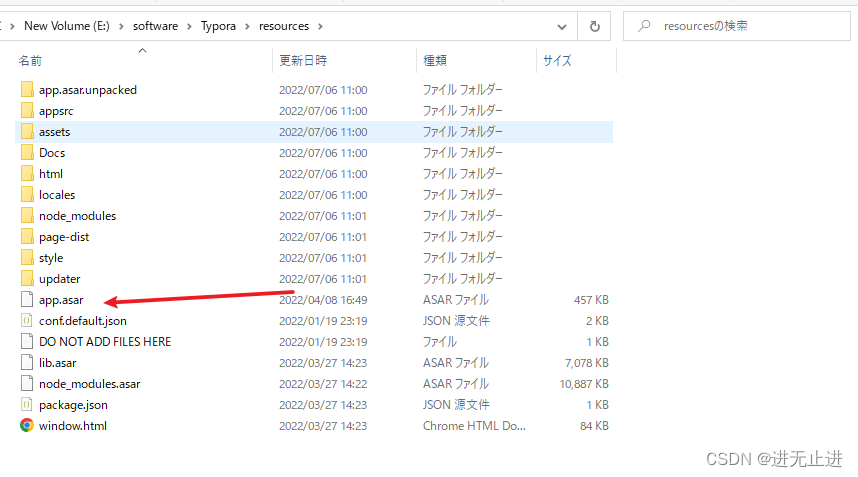858x477 pixels.
Task: Click the DO NOT ADD FILES HERE file icon
Action: point(27,341)
